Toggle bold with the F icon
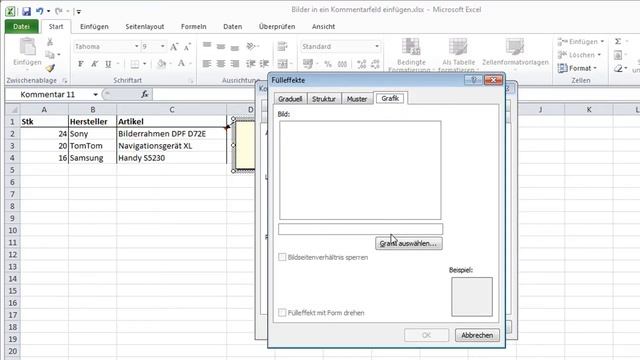 coord(80,64)
